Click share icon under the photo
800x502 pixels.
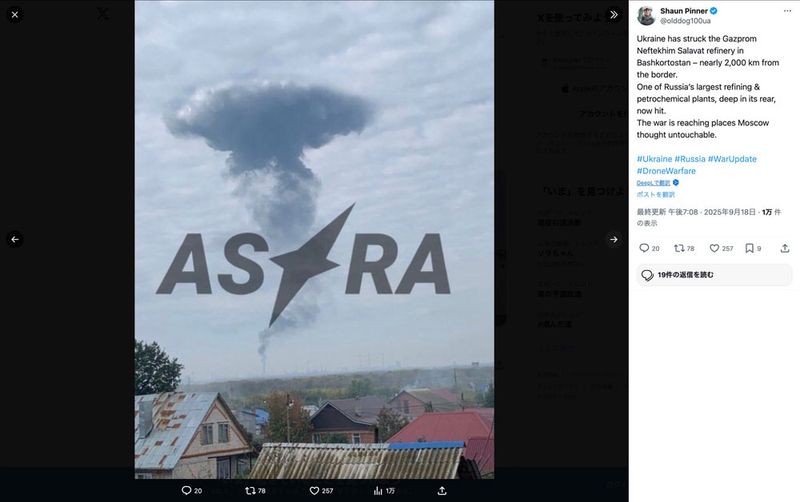click(442, 490)
